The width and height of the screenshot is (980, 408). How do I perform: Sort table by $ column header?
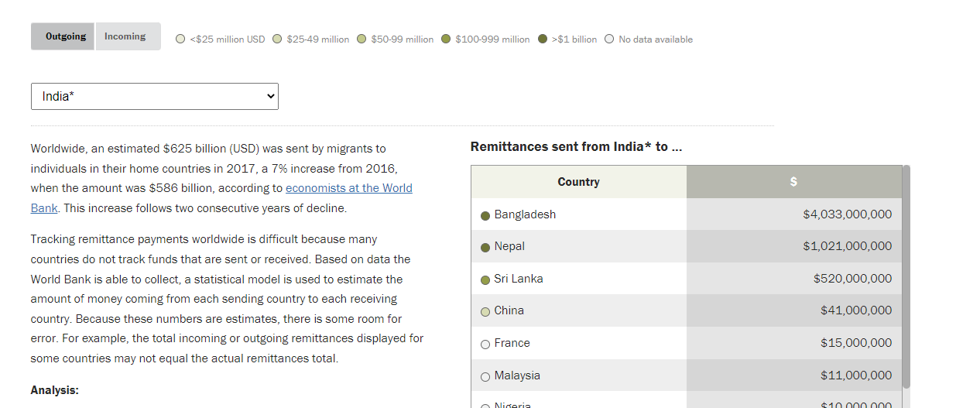click(793, 182)
